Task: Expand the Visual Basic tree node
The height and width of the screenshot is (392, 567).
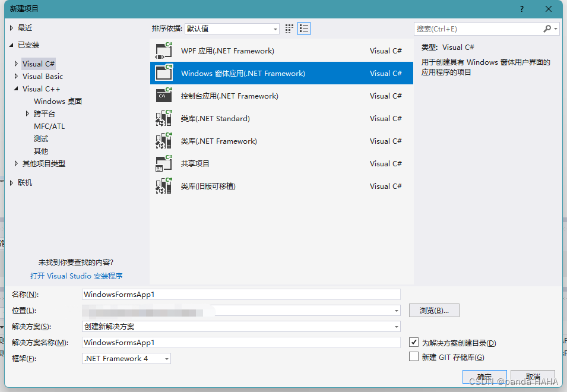Action: pos(17,76)
